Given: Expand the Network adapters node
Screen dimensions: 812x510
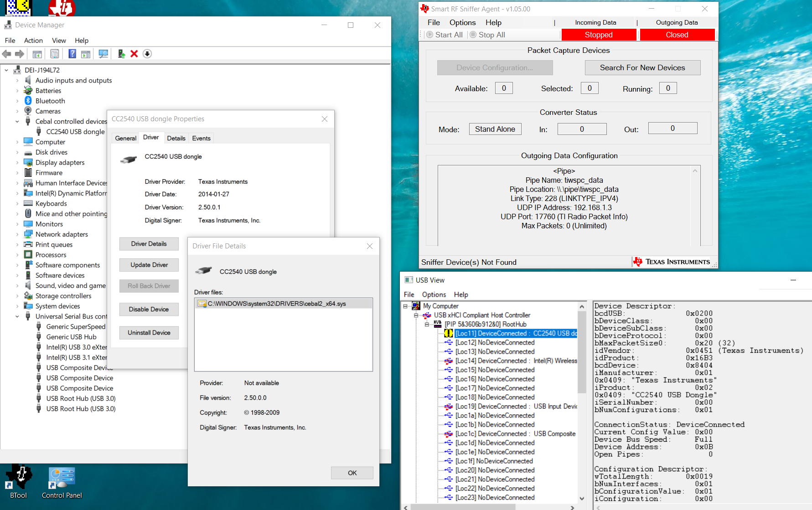Looking at the screenshot, I should 17,234.
